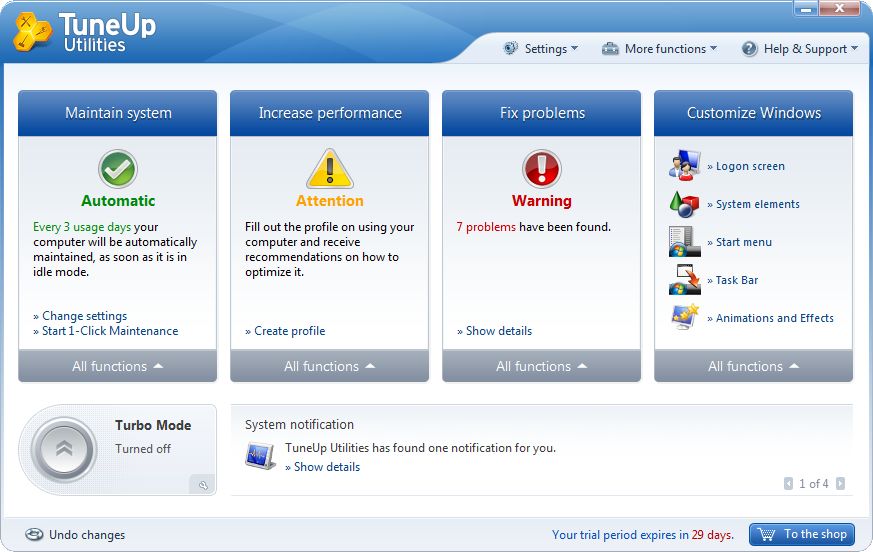Click the Task Bar icon
The height and width of the screenshot is (552, 873).
coord(684,280)
